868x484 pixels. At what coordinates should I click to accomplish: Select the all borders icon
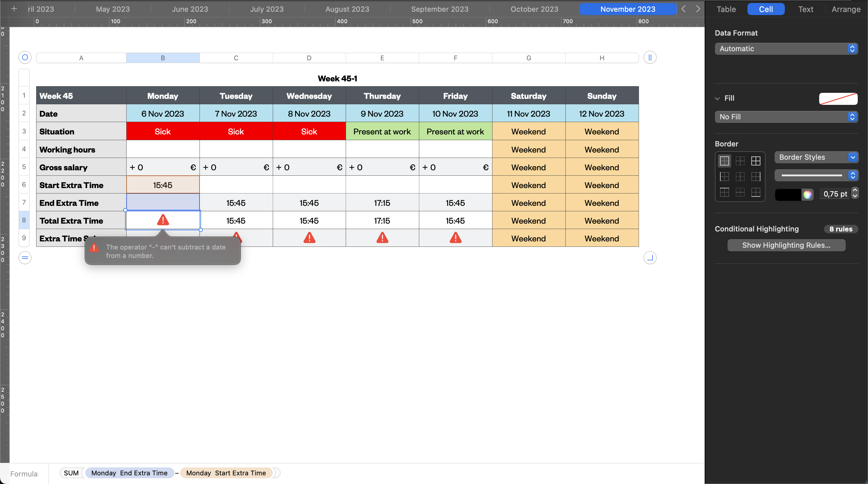tap(756, 161)
